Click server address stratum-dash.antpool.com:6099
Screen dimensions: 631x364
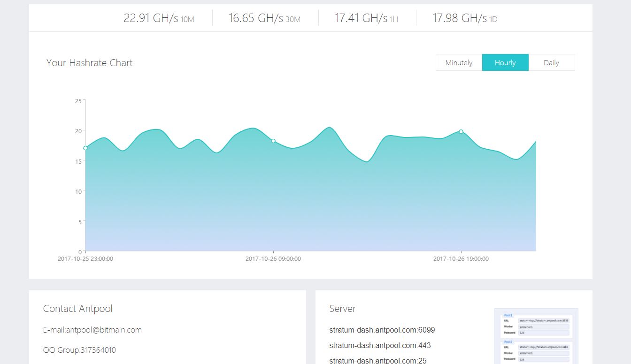pos(382,330)
